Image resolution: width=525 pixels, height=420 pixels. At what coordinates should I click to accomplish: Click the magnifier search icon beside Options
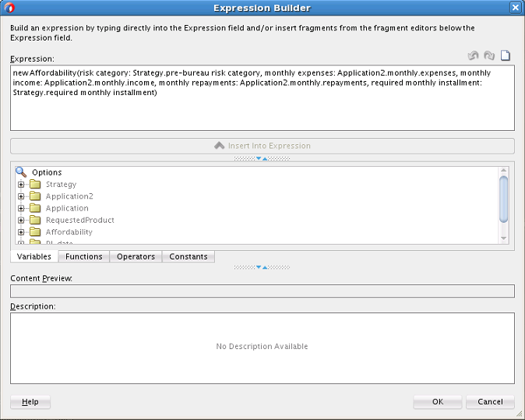(21, 172)
